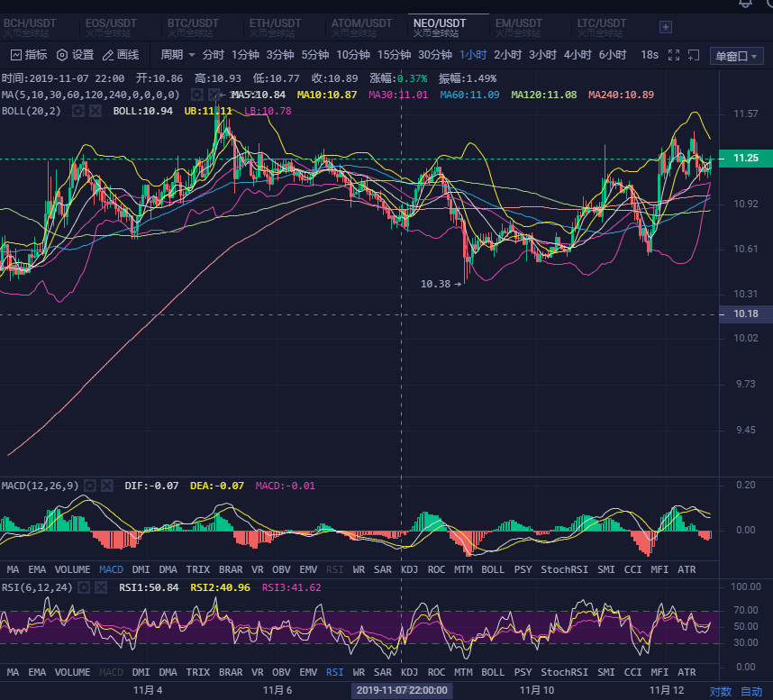This screenshot has width=773, height=700.
Task: Click the 10.18 price marker on the axis
Action: point(745,314)
